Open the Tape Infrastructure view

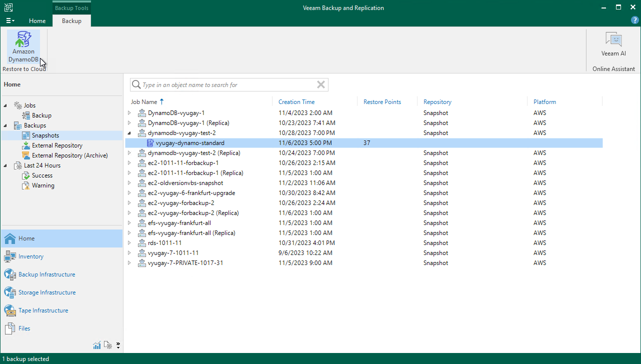(43, 310)
